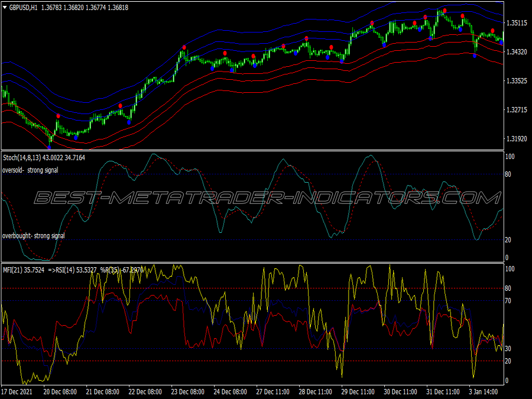Click the 3 Jan 14:00 time axis label
Viewport: 532px width, 399px height.
pos(484,392)
